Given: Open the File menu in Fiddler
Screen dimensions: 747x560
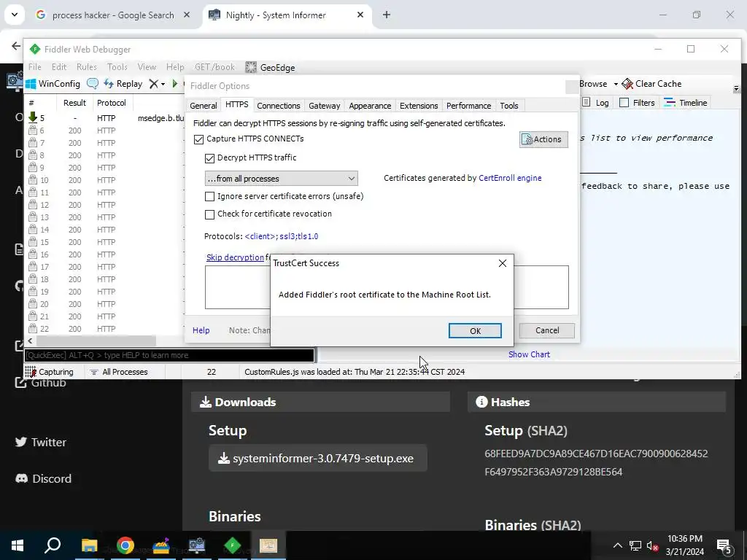Looking at the screenshot, I should click(35, 67).
